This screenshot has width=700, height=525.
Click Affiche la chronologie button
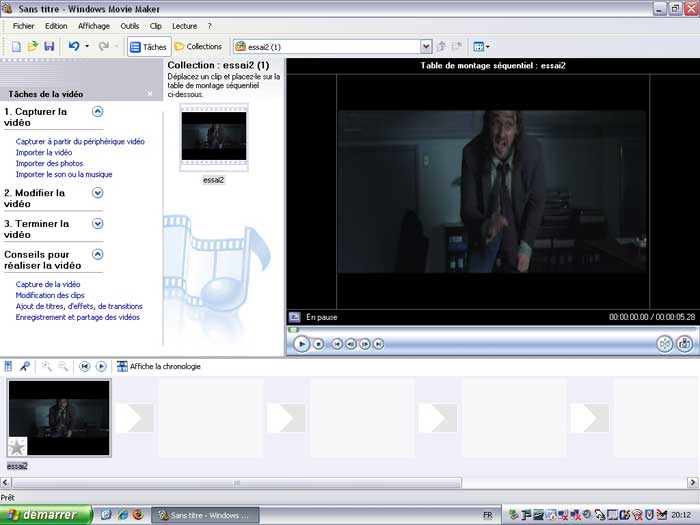158,367
